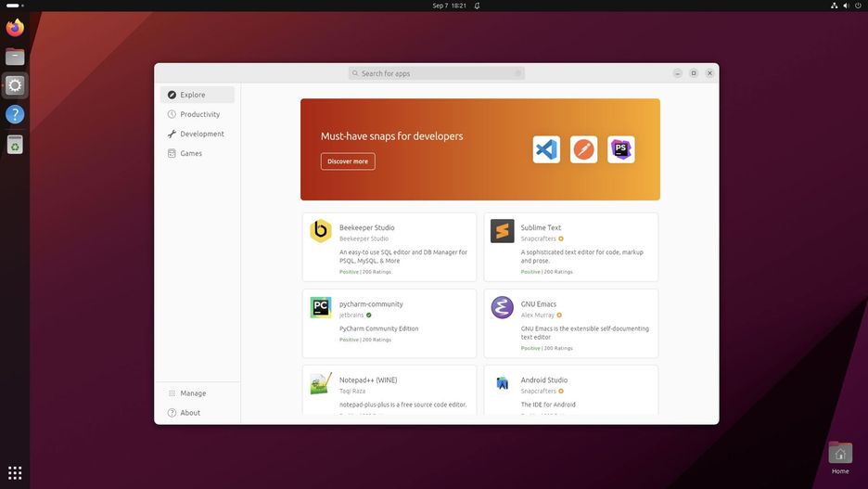
Task: Open the Home folder desktop icon
Action: tap(840, 458)
